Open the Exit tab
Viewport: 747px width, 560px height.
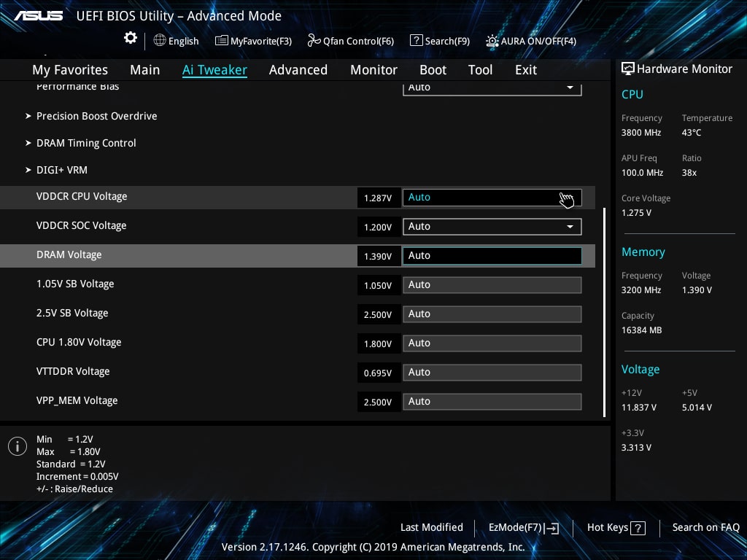pyautogui.click(x=526, y=70)
